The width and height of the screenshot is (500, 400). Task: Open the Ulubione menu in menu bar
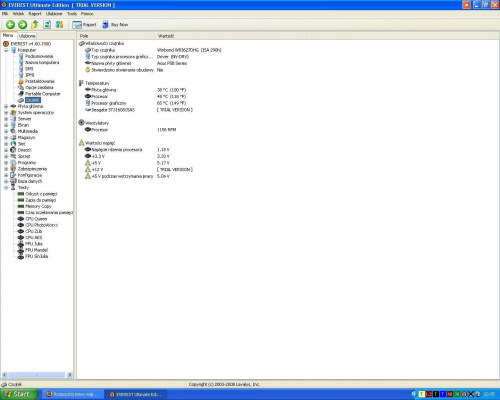pos(54,14)
